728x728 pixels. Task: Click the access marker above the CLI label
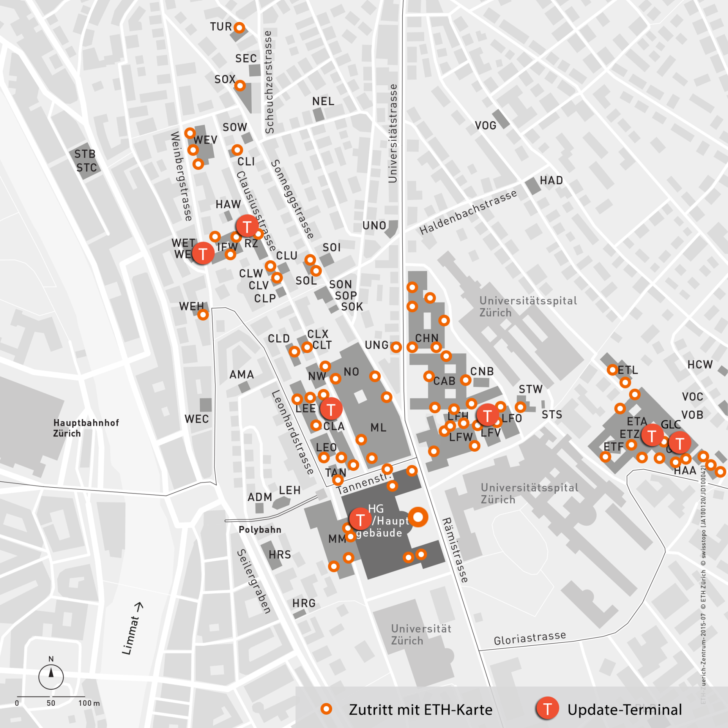[x=237, y=150]
